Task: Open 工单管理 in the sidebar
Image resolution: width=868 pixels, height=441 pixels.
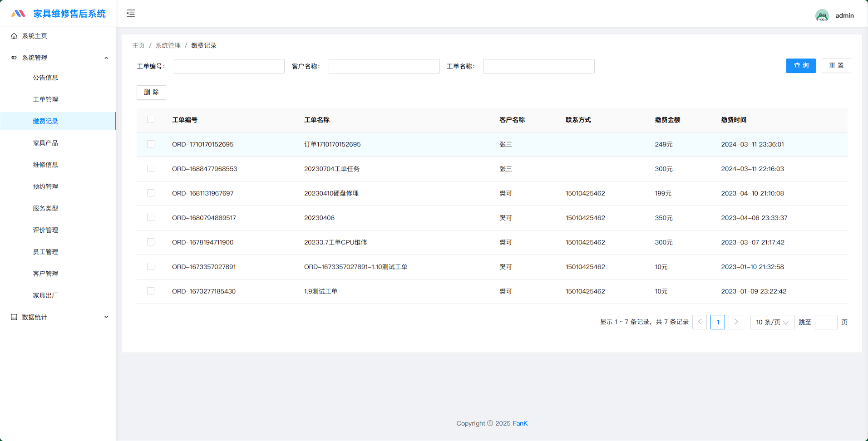Action: [x=45, y=99]
